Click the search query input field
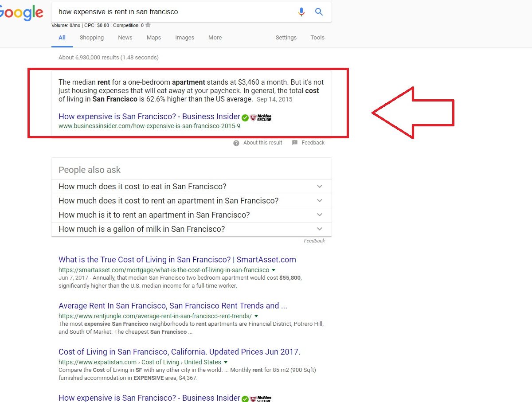 click(x=175, y=12)
